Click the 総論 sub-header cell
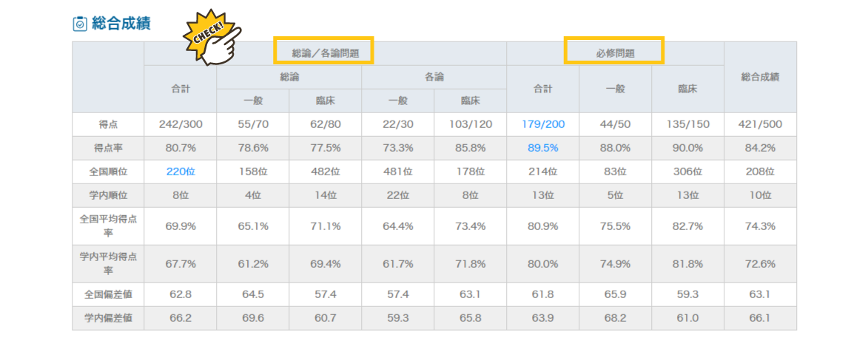The image size is (868, 352). pos(289,78)
